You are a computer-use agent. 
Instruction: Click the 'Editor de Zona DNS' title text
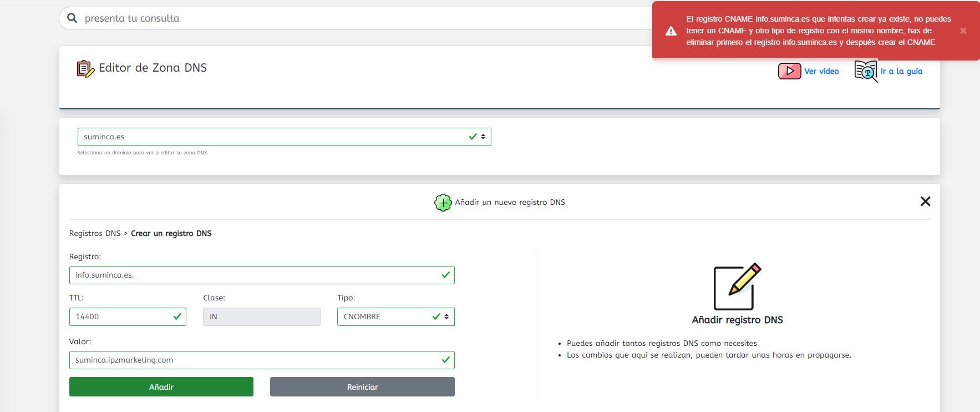click(x=153, y=68)
